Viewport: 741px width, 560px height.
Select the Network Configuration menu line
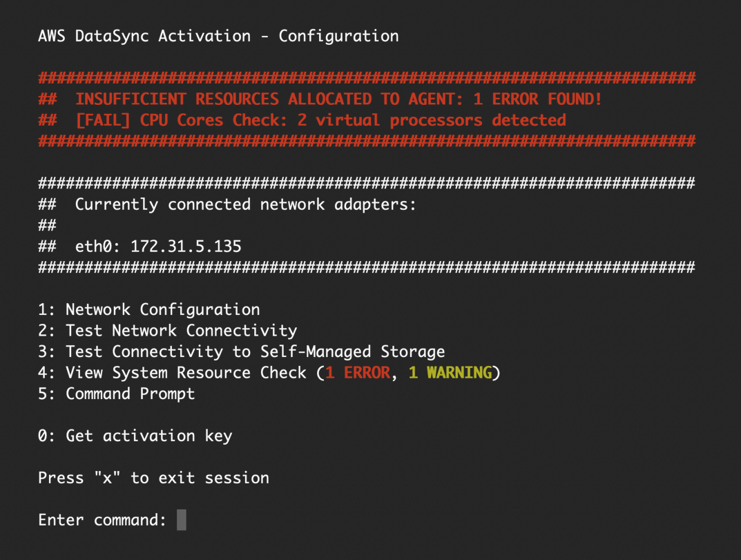[149, 309]
